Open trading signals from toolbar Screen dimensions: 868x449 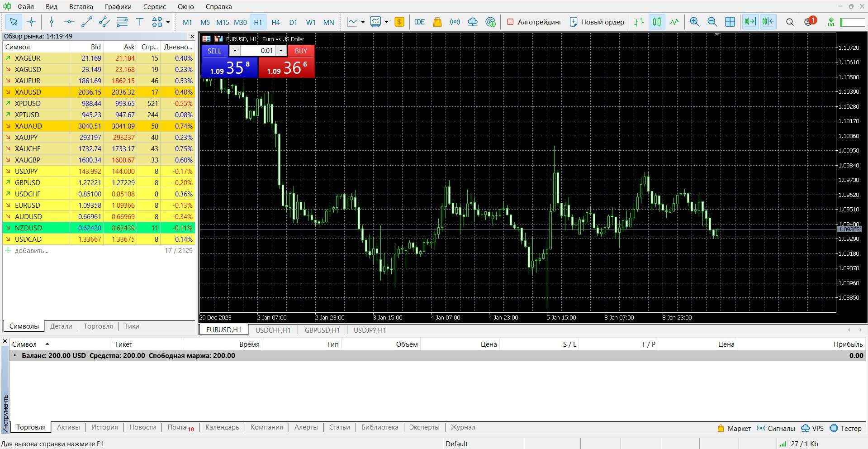tap(455, 22)
